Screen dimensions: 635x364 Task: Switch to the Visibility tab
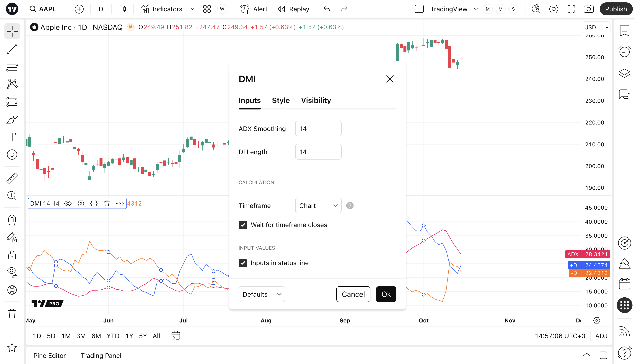(x=316, y=101)
